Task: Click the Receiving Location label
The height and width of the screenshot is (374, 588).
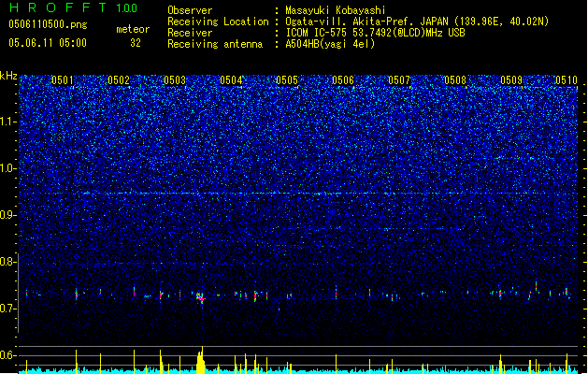Action: [218, 22]
